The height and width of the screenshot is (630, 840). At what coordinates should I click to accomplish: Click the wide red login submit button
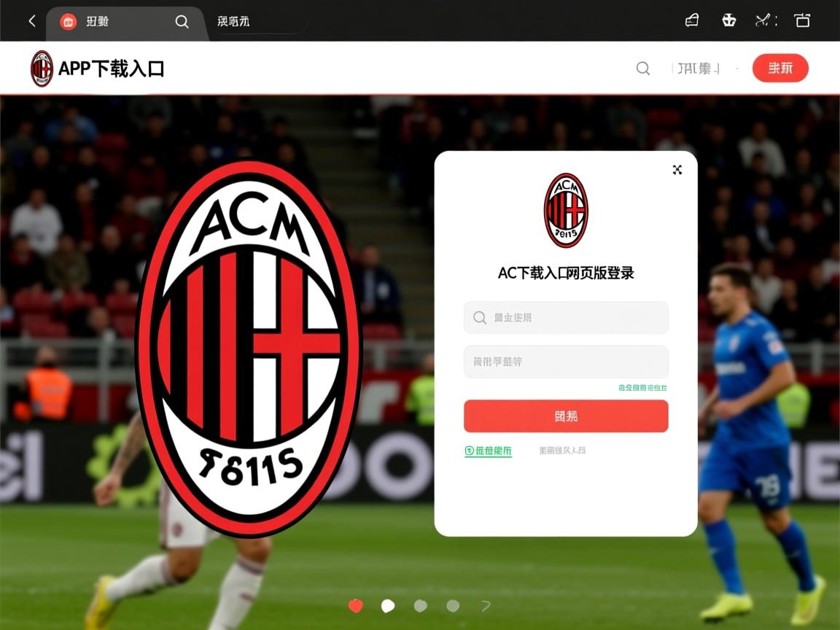point(567,416)
